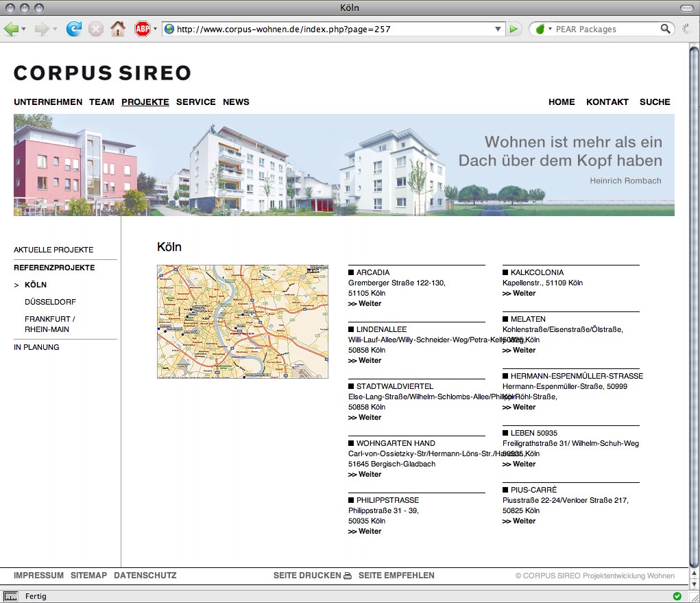Go to the browser Home icon
Viewport: 700px width, 603px height.
pyautogui.click(x=118, y=29)
